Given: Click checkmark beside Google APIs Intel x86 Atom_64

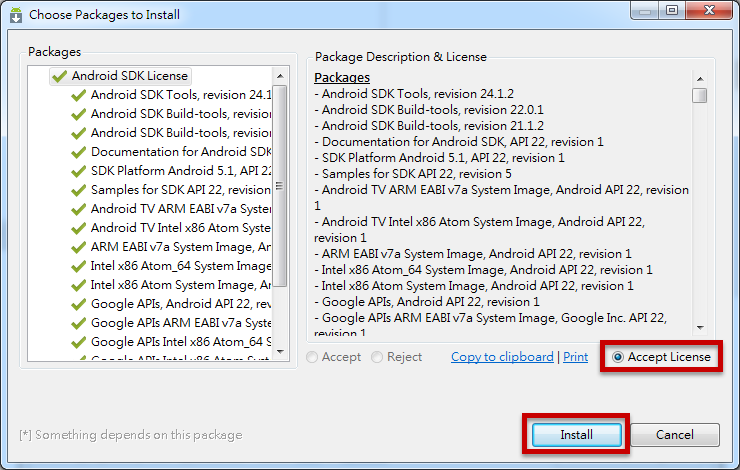Looking at the screenshot, I should pos(78,342).
